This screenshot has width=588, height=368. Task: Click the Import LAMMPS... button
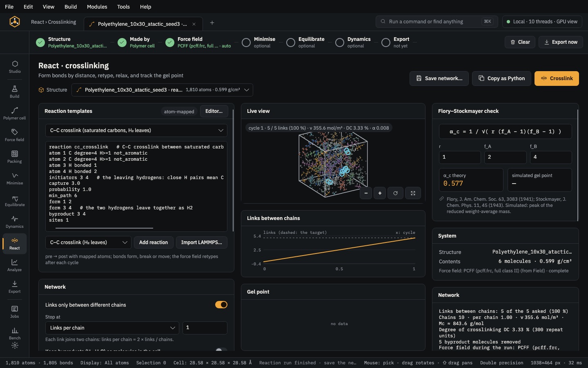[202, 242]
